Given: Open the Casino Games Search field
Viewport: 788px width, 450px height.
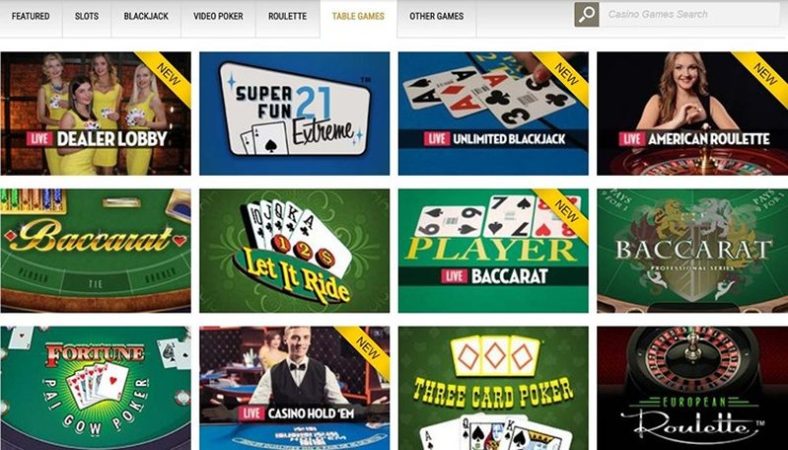Looking at the screenshot, I should [689, 15].
